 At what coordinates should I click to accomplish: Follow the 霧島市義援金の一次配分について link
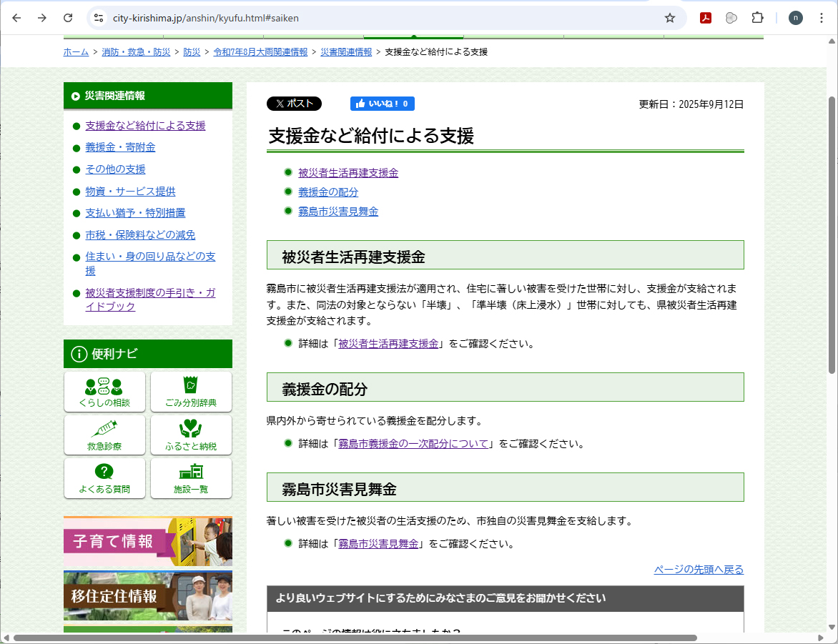coord(413,444)
